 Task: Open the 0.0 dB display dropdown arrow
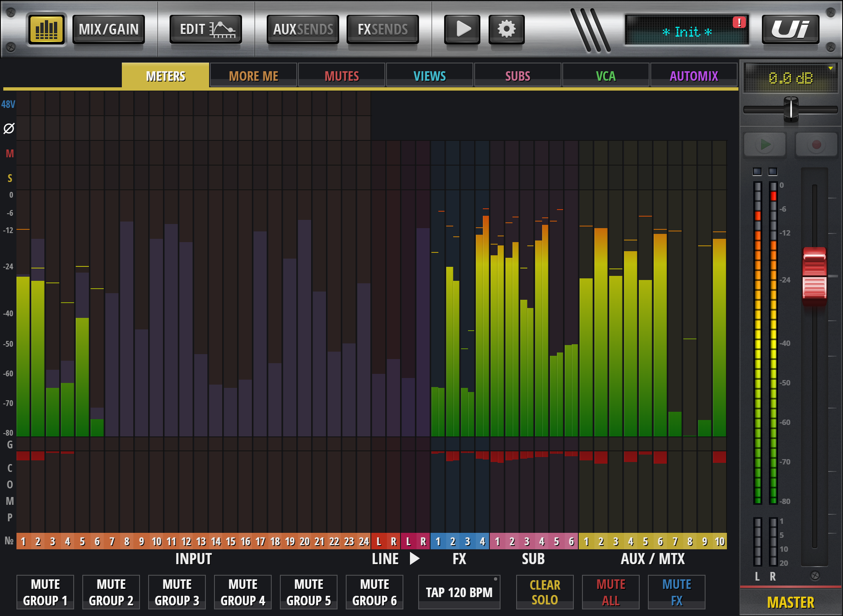coord(831,68)
